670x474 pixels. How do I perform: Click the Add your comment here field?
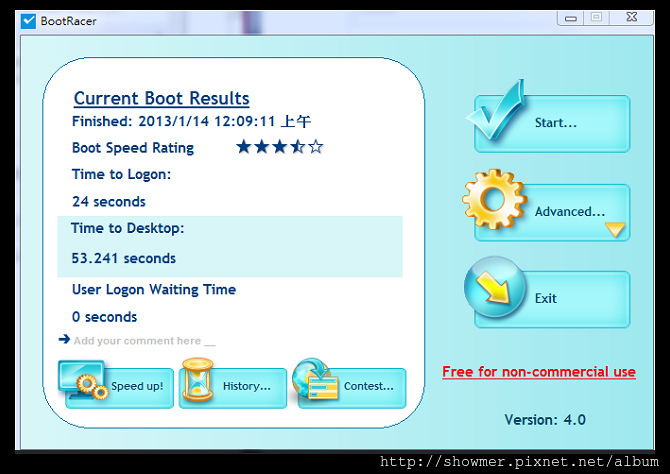pos(144,341)
